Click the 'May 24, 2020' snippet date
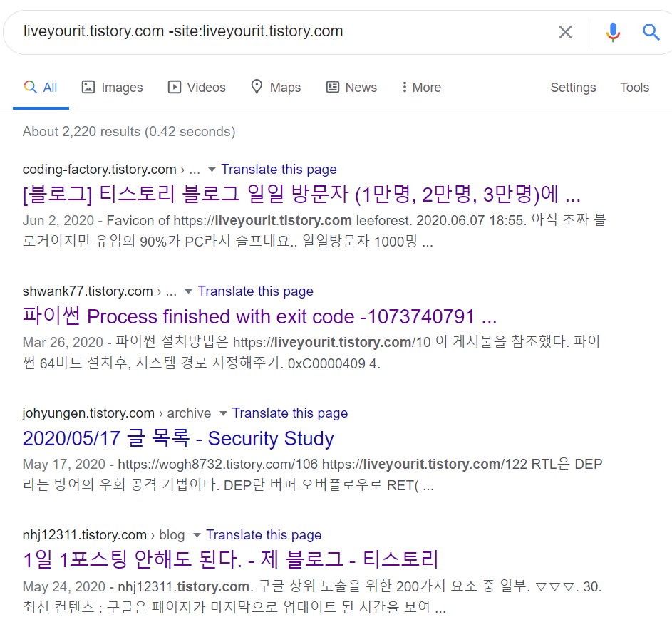Screen dimensions: 672x622 [x=64, y=586]
